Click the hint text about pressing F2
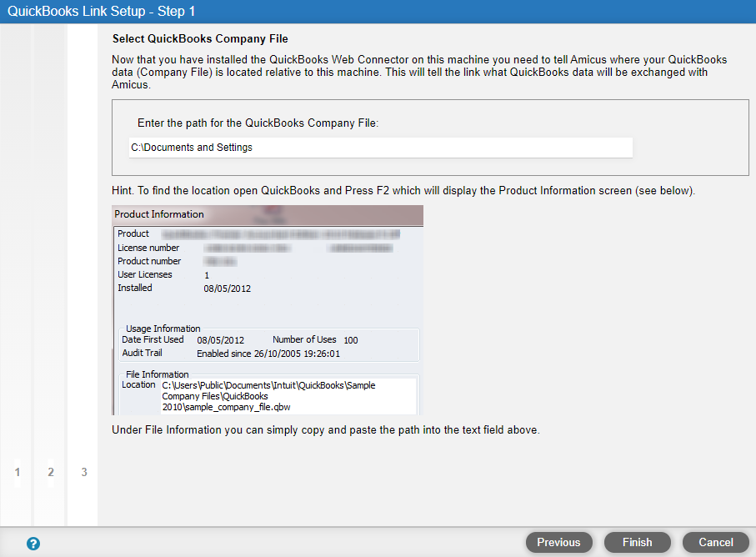Viewport: 756px width, 557px height. coord(403,190)
